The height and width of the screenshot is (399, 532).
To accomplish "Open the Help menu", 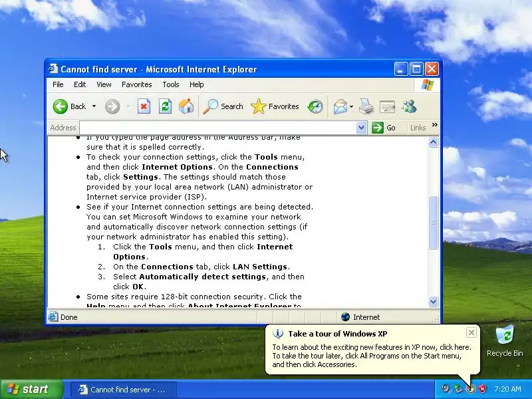I will [196, 84].
